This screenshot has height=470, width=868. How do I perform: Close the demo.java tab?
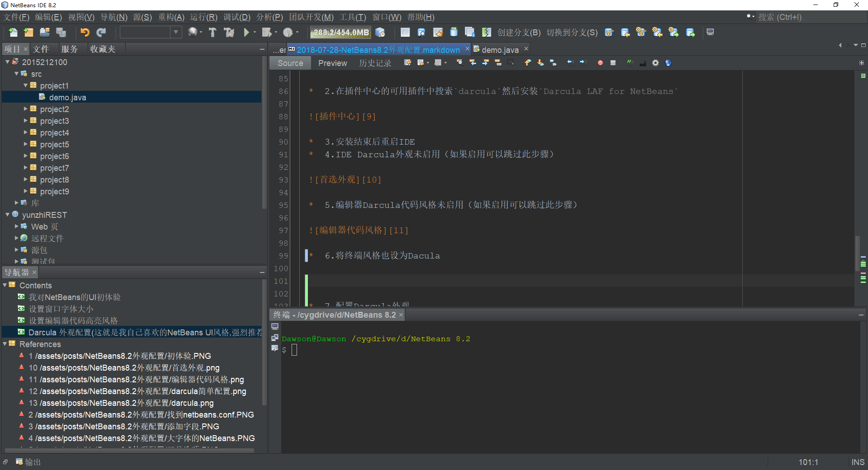click(x=526, y=48)
